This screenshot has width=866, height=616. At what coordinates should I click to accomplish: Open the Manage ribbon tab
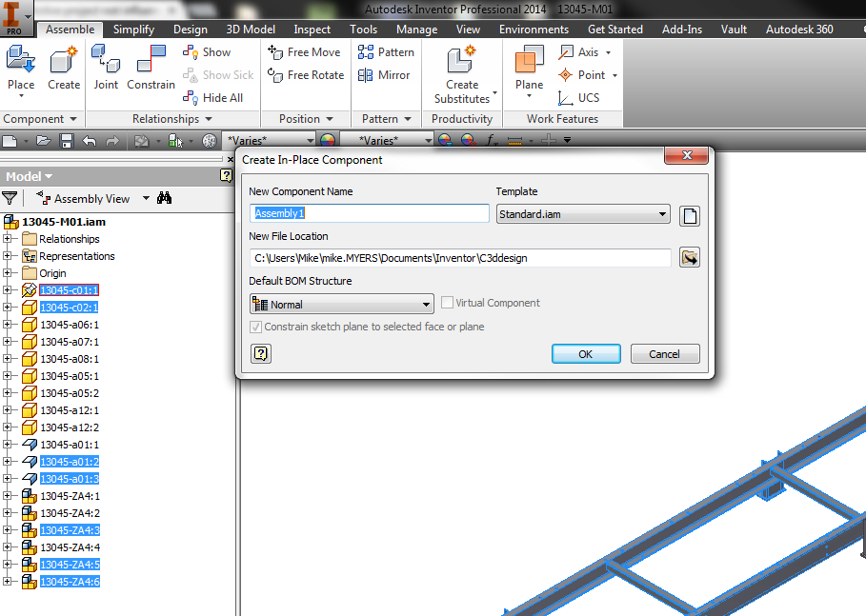click(x=416, y=30)
